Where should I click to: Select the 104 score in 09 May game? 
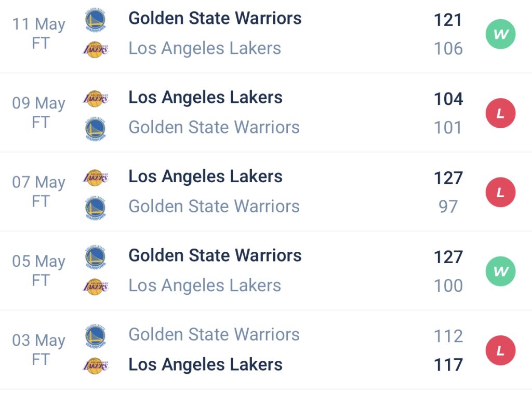pyautogui.click(x=448, y=99)
